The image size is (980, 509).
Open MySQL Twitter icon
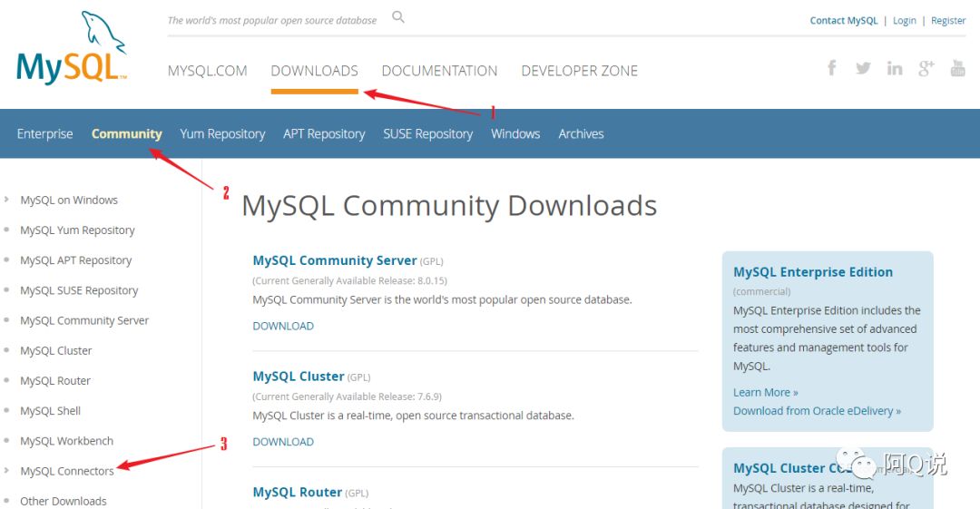point(863,68)
